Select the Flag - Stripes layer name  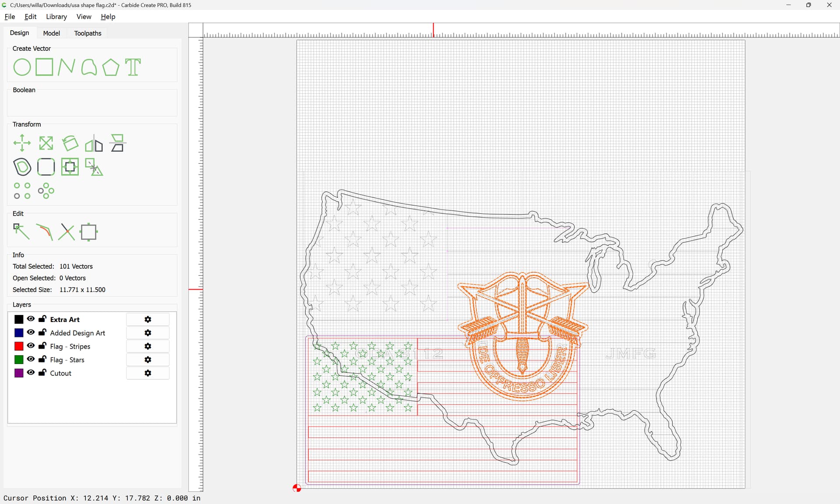click(70, 346)
